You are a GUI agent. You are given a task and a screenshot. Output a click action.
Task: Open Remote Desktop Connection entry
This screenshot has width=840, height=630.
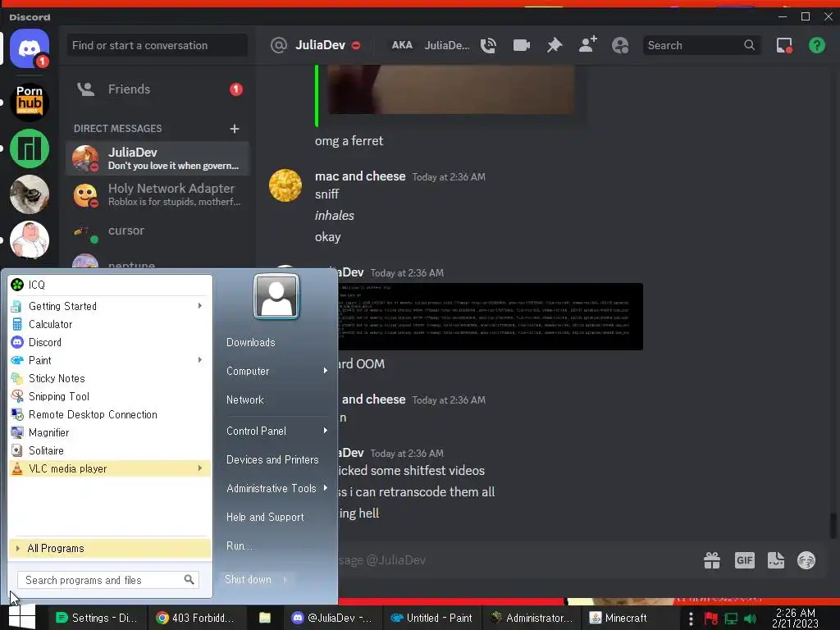(x=111, y=414)
